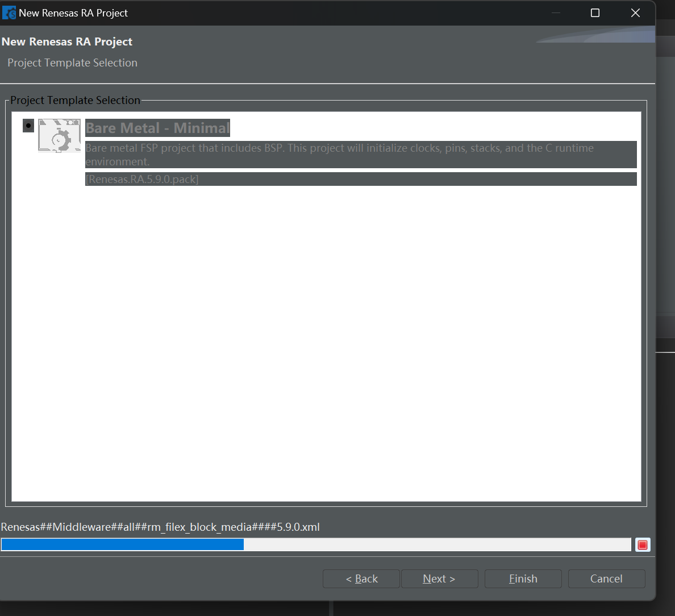Screen dimensions: 675x616
Task: Click the blue loading progress bar
Action: pos(316,544)
